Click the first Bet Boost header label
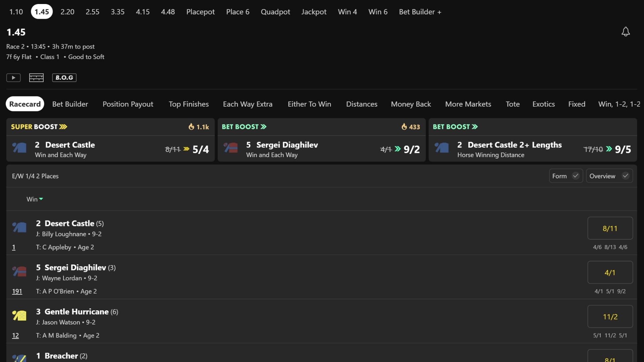644x362 pixels. pyautogui.click(x=244, y=127)
